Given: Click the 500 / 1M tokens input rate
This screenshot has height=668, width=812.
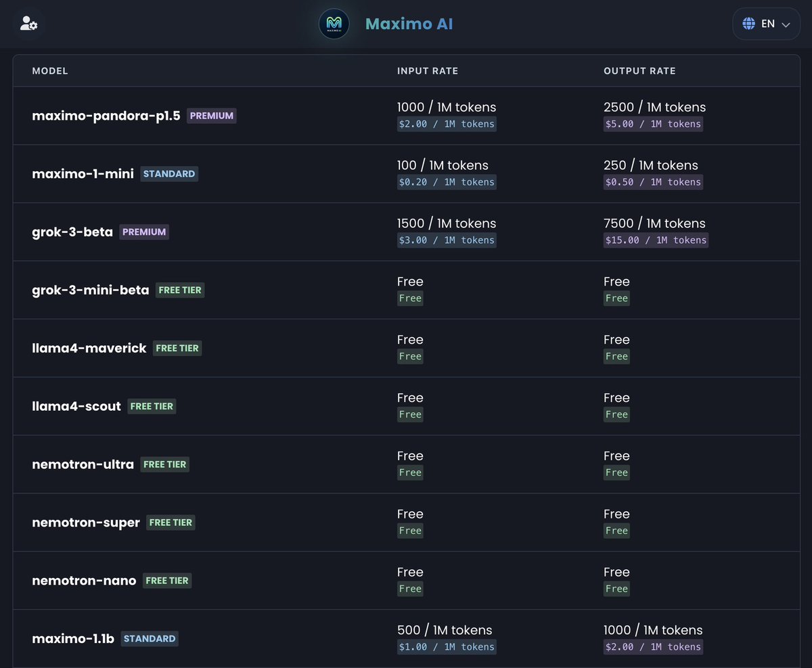Looking at the screenshot, I should point(445,630).
